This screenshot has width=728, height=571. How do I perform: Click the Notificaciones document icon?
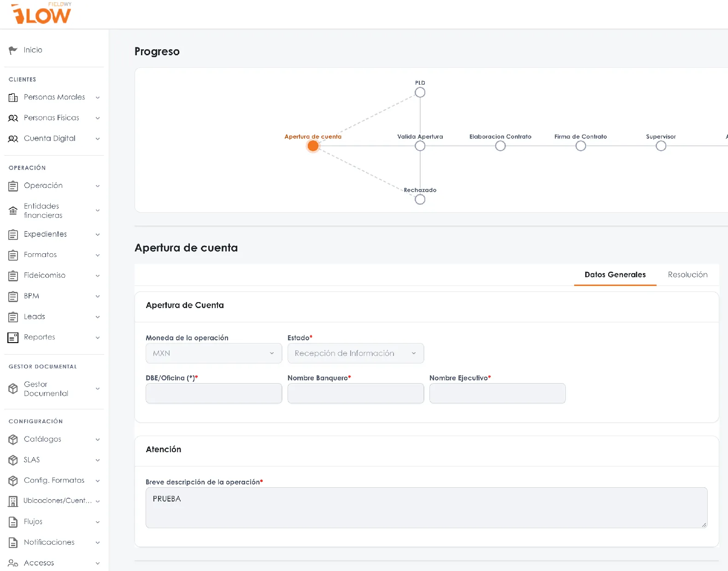click(x=13, y=543)
